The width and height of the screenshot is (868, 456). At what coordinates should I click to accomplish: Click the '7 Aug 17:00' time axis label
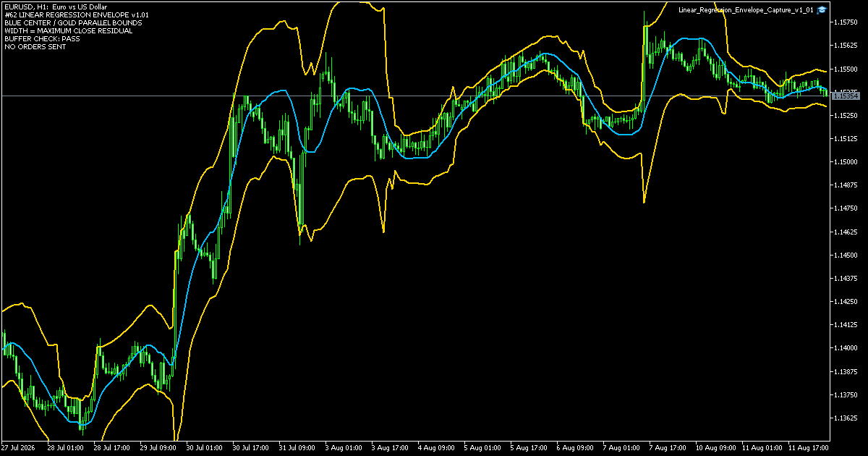(667, 447)
